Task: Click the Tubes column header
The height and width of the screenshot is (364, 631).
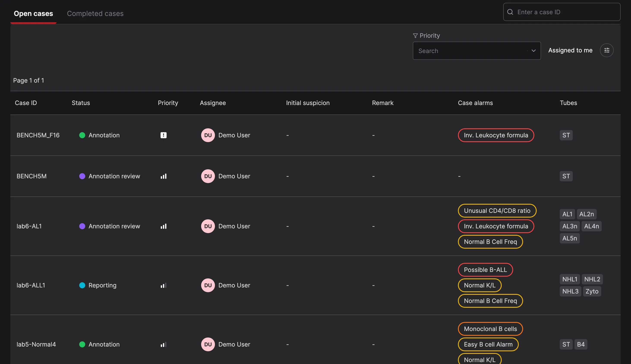Action: [568, 103]
